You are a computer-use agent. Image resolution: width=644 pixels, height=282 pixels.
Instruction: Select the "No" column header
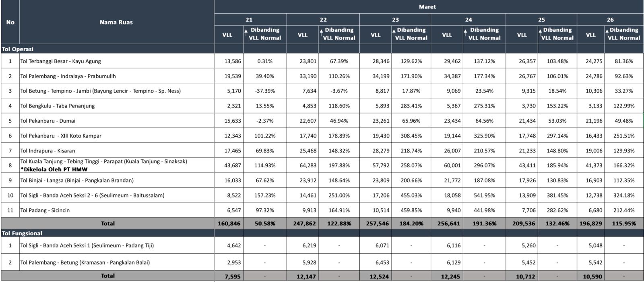(10, 22)
